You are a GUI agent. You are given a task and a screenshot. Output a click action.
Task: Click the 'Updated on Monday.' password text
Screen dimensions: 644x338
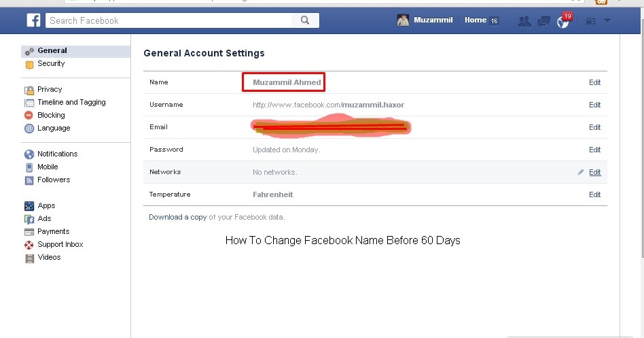(x=286, y=150)
